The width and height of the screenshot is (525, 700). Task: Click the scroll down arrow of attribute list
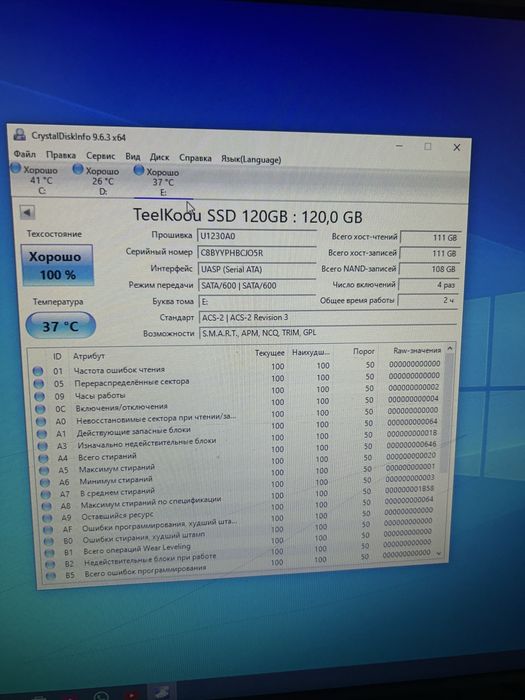click(x=439, y=553)
